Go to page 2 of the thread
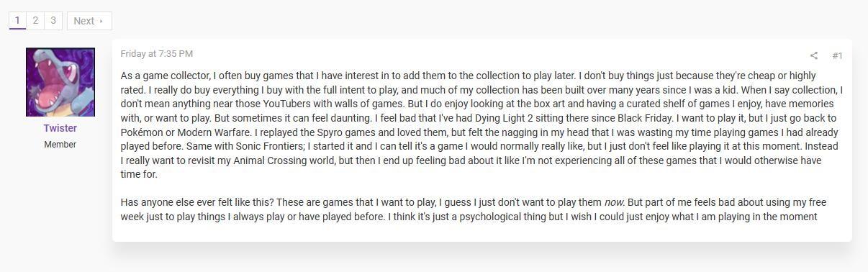 [35, 20]
